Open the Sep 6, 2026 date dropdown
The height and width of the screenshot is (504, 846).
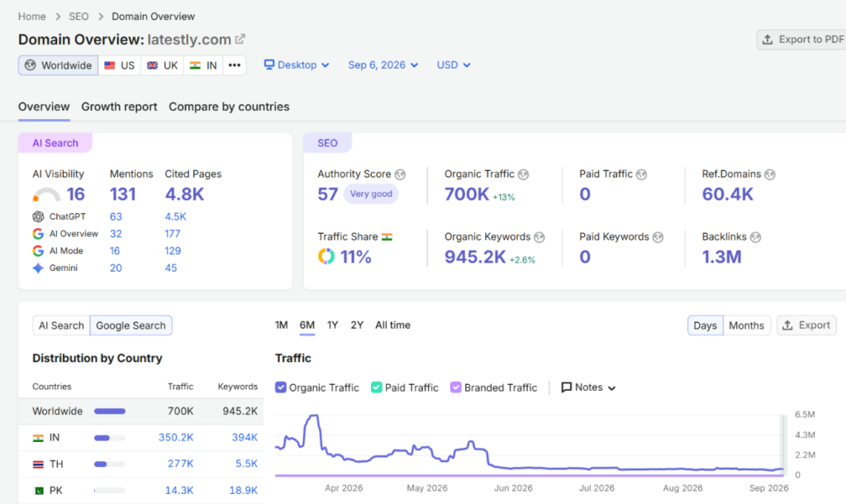pos(383,64)
